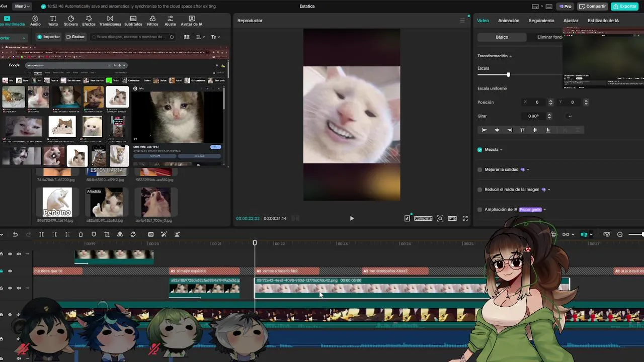Click the player aspect ratio 9:16 icon

[452, 218]
